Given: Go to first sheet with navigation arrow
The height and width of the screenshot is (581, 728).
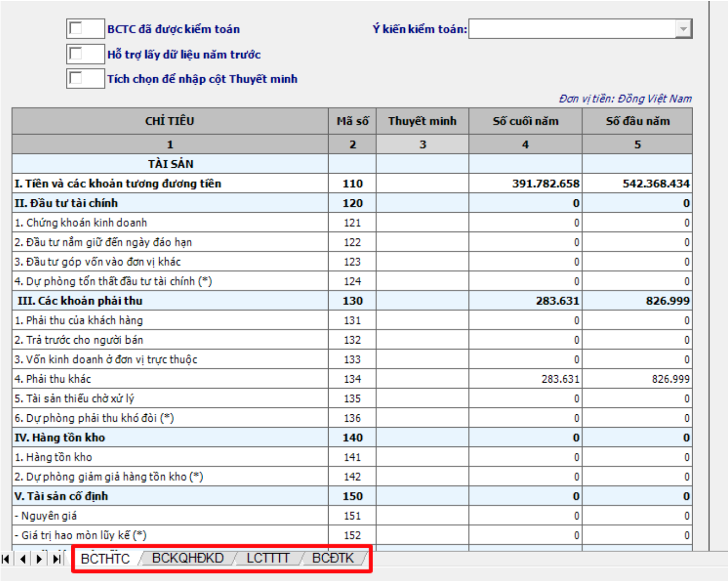Looking at the screenshot, I should [x=6, y=559].
